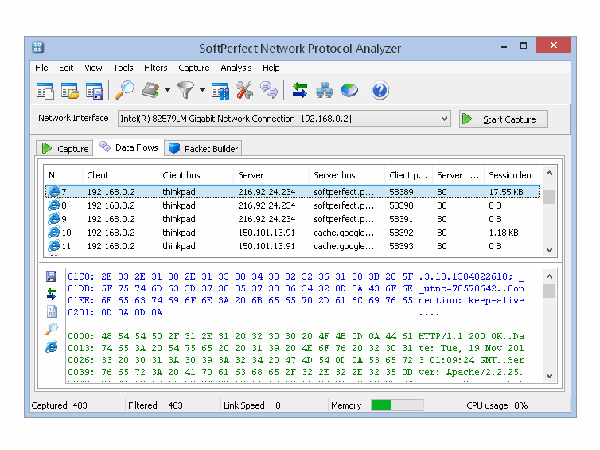Sort by the Session len column header
This screenshot has height=450, width=600.
pos(513,175)
